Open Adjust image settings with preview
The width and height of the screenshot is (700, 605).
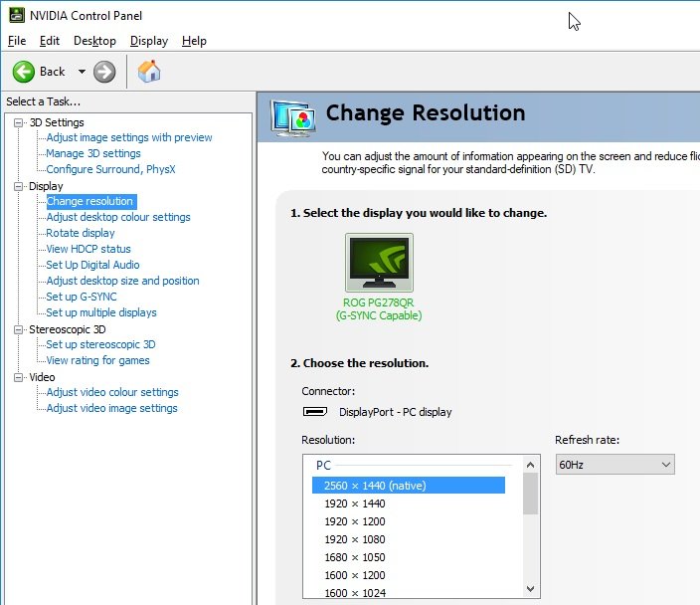(129, 137)
